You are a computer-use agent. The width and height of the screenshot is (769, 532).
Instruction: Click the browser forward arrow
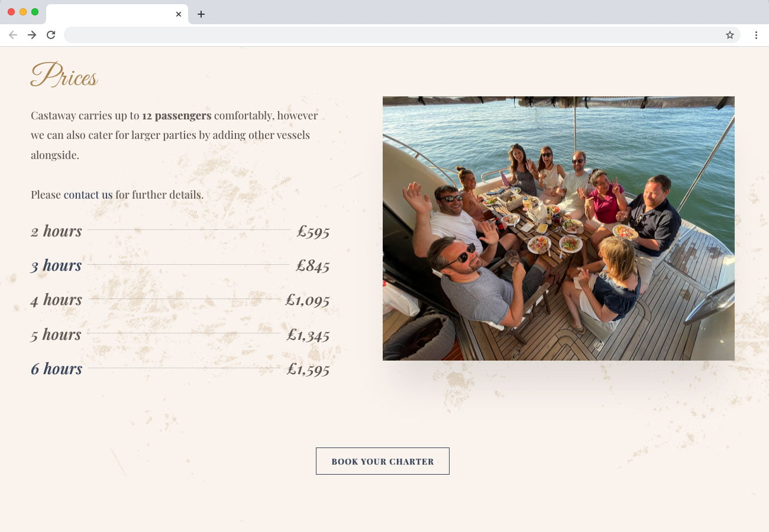click(32, 35)
